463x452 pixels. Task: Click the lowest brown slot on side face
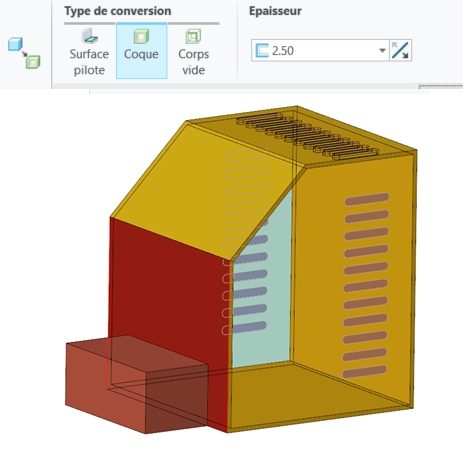click(x=365, y=371)
